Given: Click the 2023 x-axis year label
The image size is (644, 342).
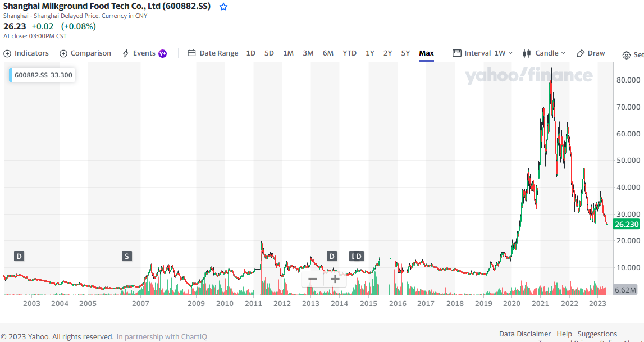Looking at the screenshot, I should tap(598, 304).
